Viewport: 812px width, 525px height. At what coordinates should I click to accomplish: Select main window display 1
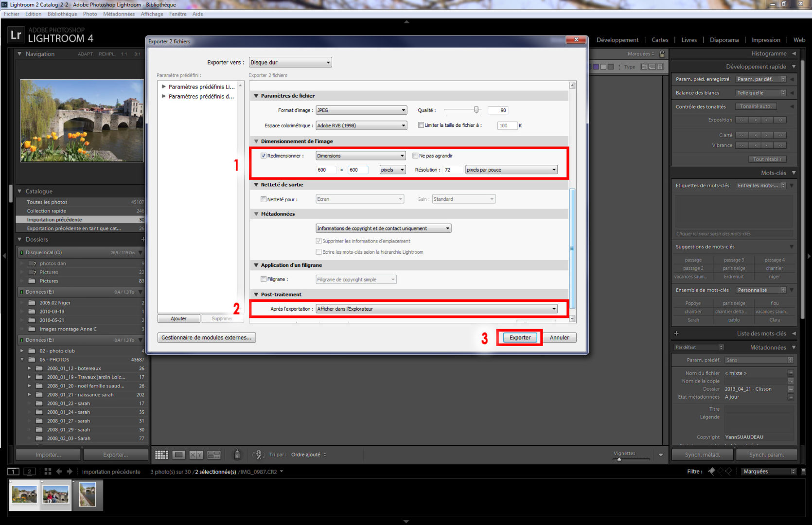[x=14, y=472]
